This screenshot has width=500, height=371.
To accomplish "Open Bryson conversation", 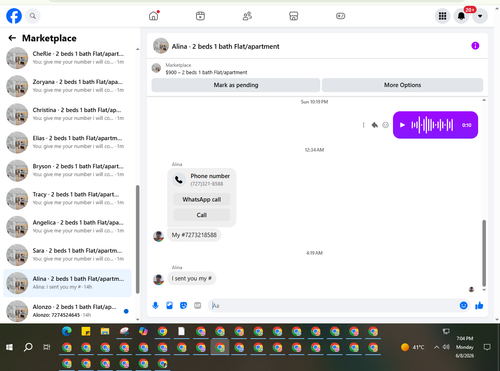I will pyautogui.click(x=67, y=170).
